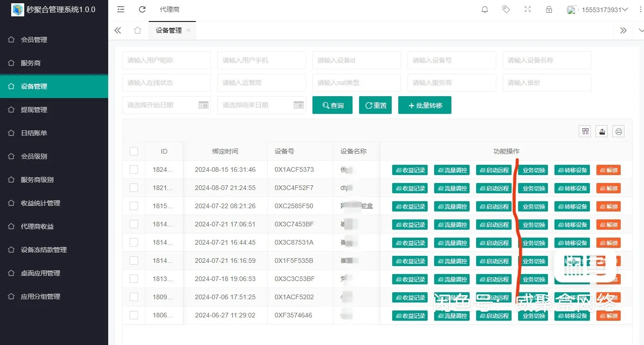Close the 设备管理 tab
Image resolution: width=644 pixels, height=345 pixels.
point(188,30)
